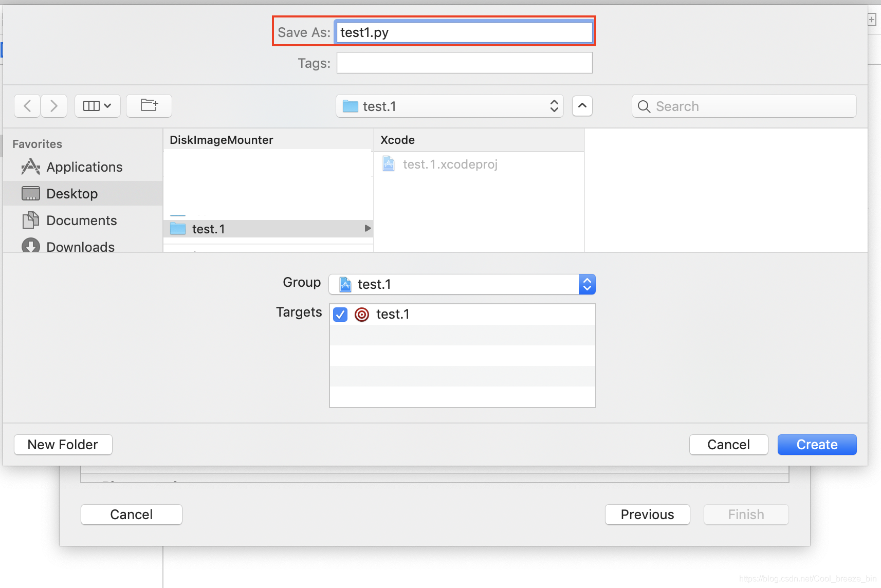Select the test.1.xcodeproj file
Viewport: 881px width, 588px height.
(479, 164)
